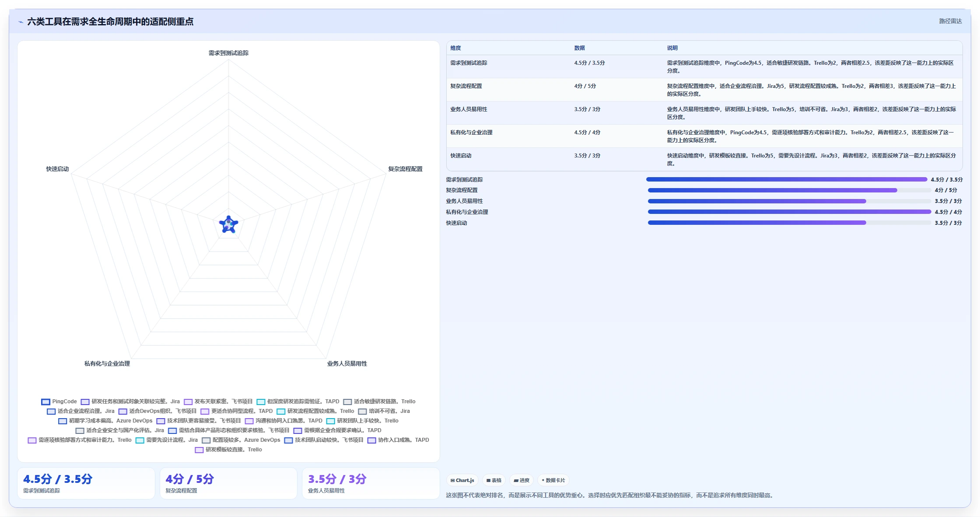Hide legend series 更适合协同型流程。TAPD
Screen dimensions: 980x517
coord(237,411)
